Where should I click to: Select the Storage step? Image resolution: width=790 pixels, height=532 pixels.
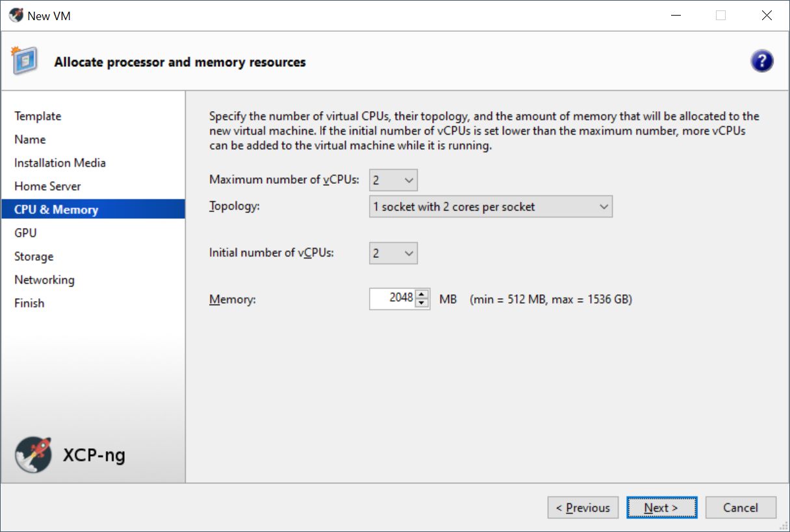point(34,257)
